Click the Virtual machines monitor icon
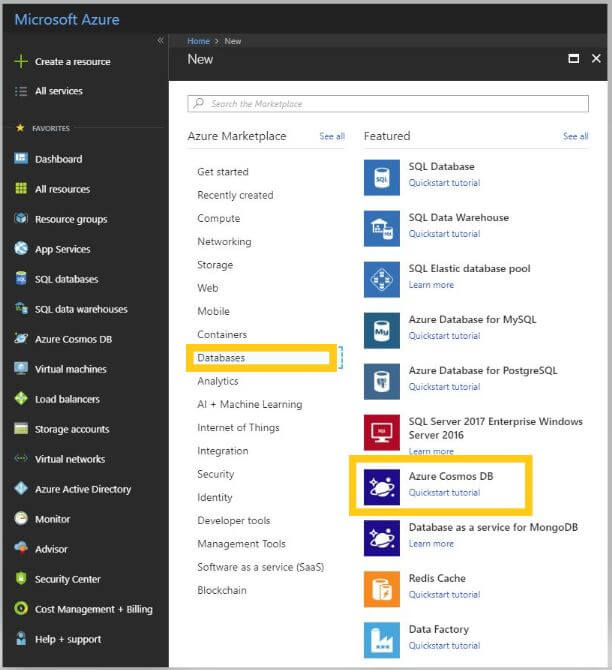The height and width of the screenshot is (670, 612). tap(21, 368)
